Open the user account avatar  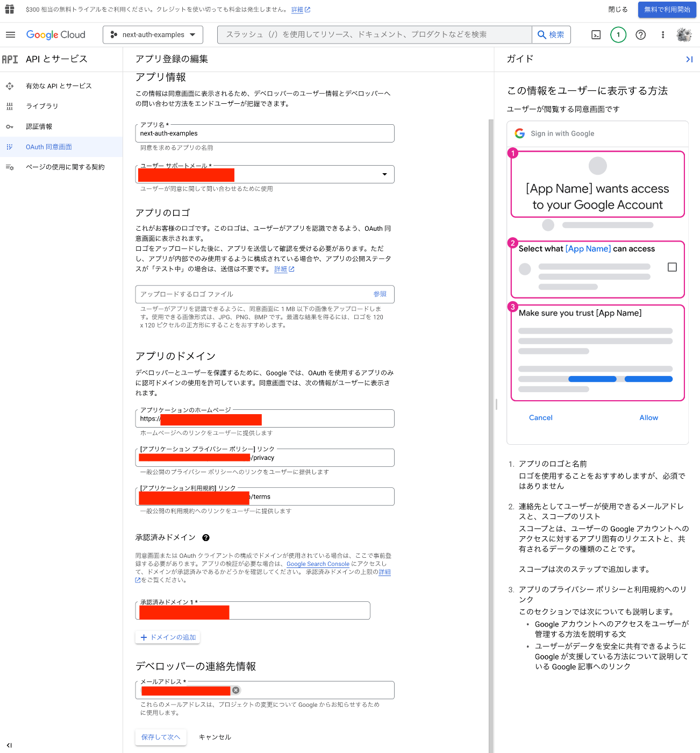(x=684, y=34)
